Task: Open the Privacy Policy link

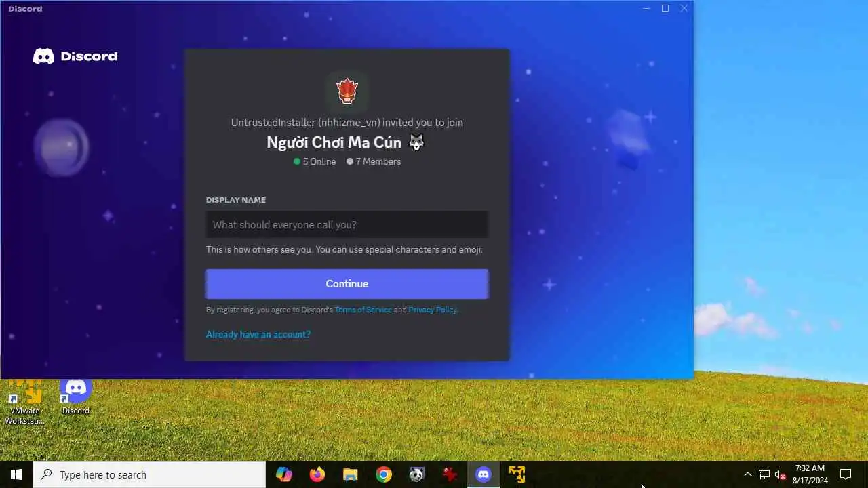Action: pyautogui.click(x=433, y=310)
